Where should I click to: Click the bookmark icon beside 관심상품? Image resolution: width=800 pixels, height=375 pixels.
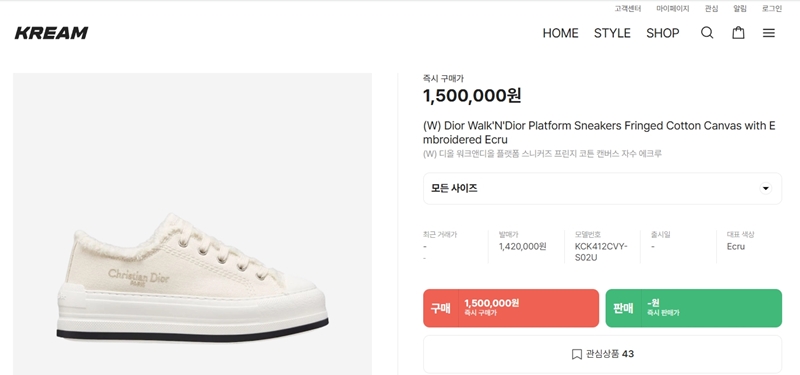(577, 354)
